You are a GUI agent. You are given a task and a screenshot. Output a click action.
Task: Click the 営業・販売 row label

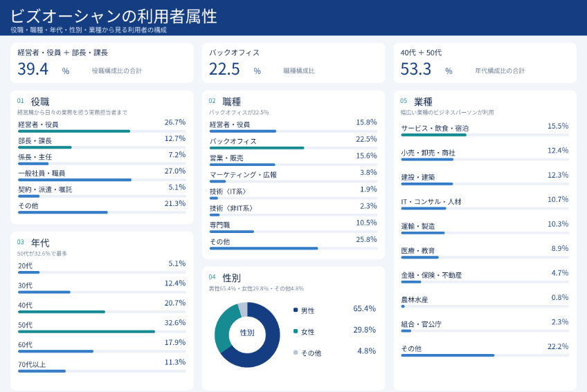point(226,158)
